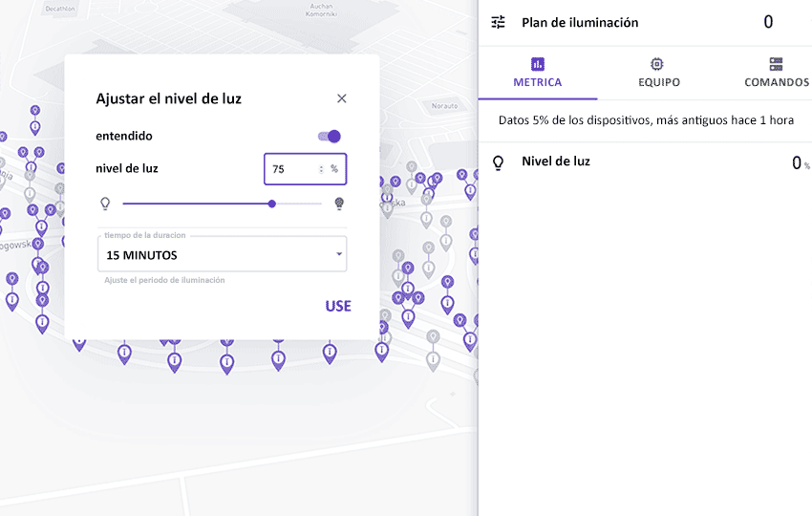This screenshot has height=516, width=812.
Task: Click the Nivel de luz bulb icon
Action: coord(498,162)
